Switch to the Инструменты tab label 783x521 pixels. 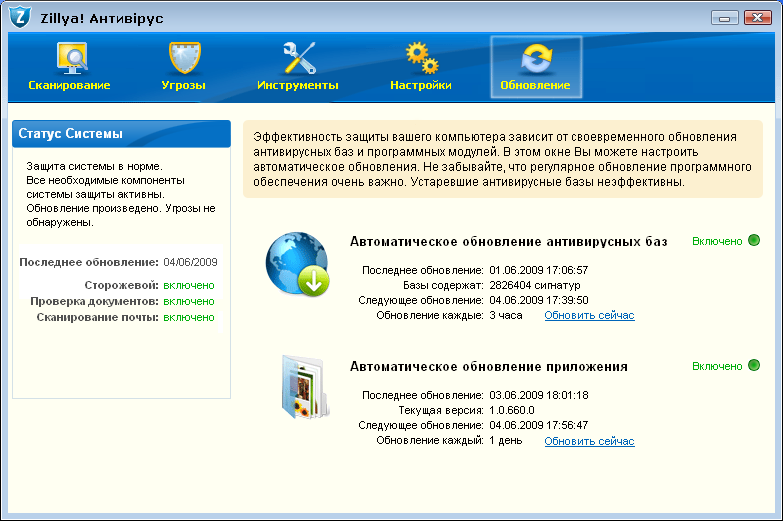[x=298, y=85]
